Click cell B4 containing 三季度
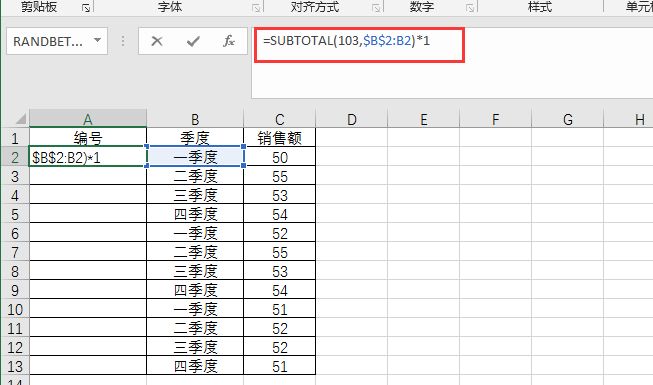The width and height of the screenshot is (653, 385). click(195, 195)
